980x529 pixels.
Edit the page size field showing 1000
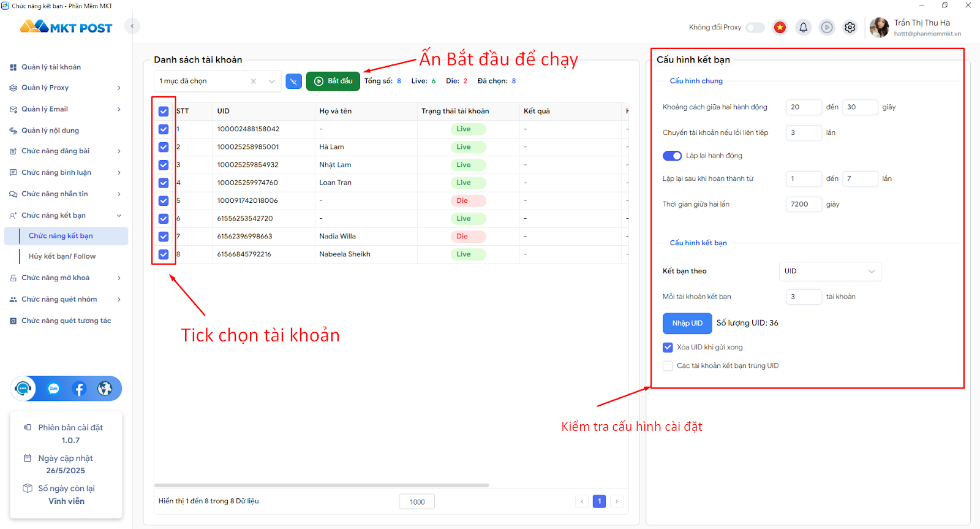[x=417, y=502]
